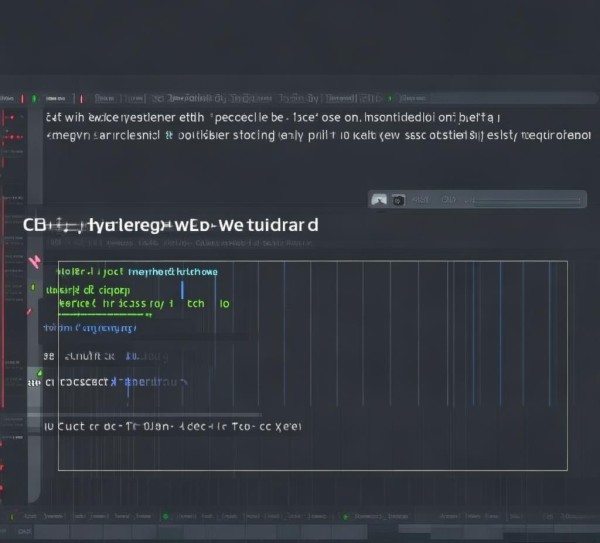Toggle the green indicator at the tab row's left
Screen dimensions: 600x543
click(x=35, y=99)
